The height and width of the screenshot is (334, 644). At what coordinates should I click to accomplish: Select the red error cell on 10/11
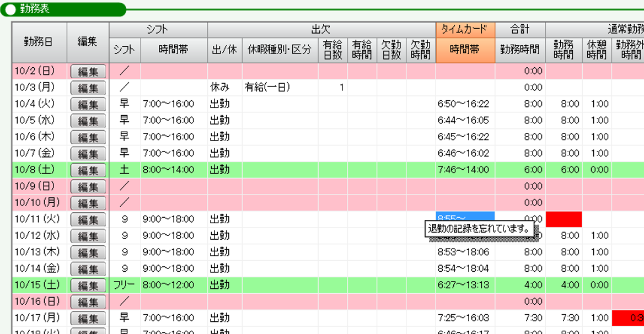[563, 219]
